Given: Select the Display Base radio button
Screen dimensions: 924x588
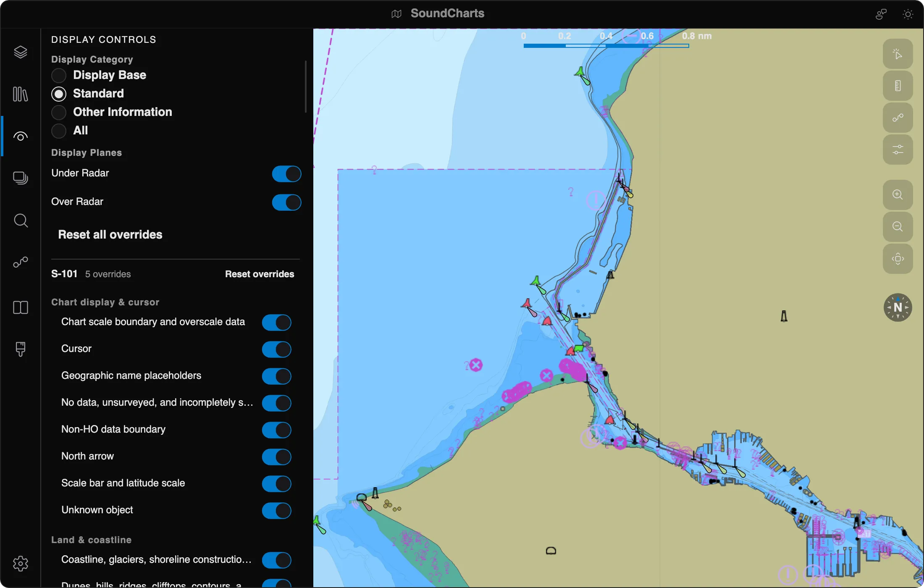Looking at the screenshot, I should [59, 75].
